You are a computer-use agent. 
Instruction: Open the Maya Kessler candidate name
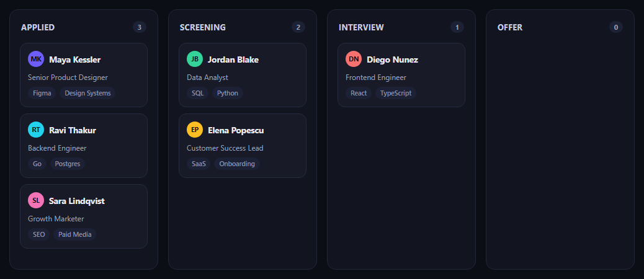click(74, 60)
